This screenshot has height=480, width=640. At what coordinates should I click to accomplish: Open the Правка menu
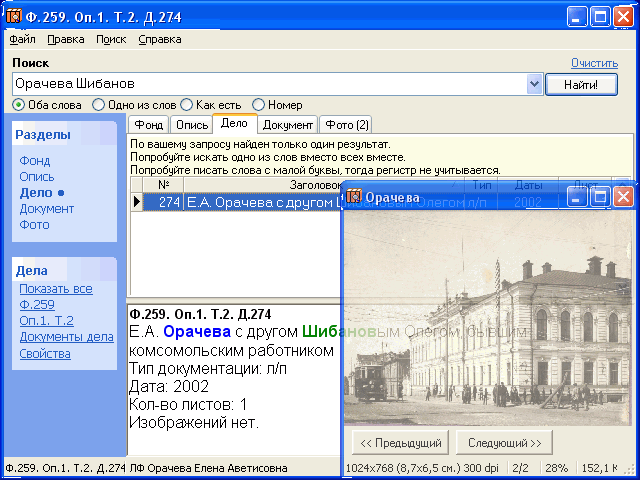click(66, 39)
